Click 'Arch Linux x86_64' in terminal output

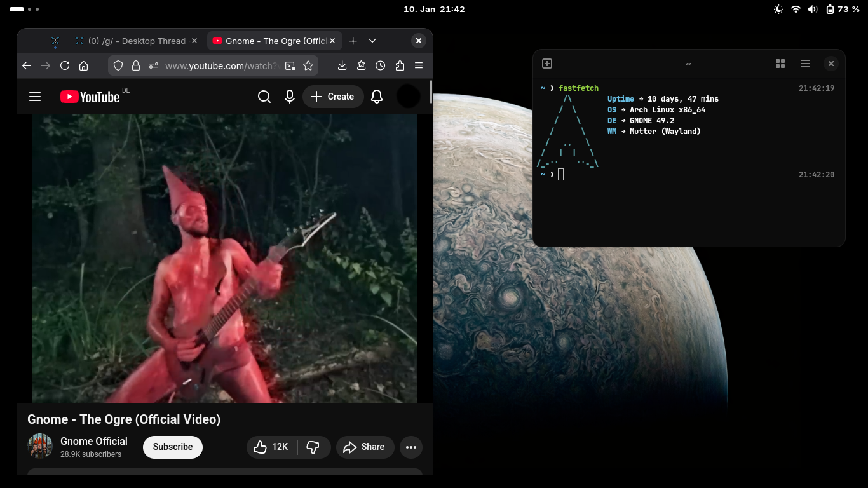click(x=667, y=110)
